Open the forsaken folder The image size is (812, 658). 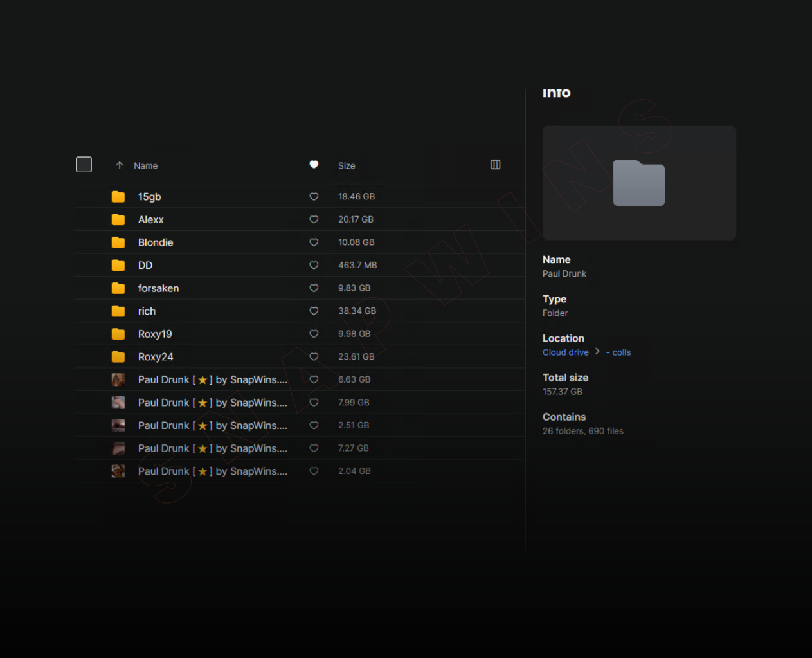click(158, 288)
